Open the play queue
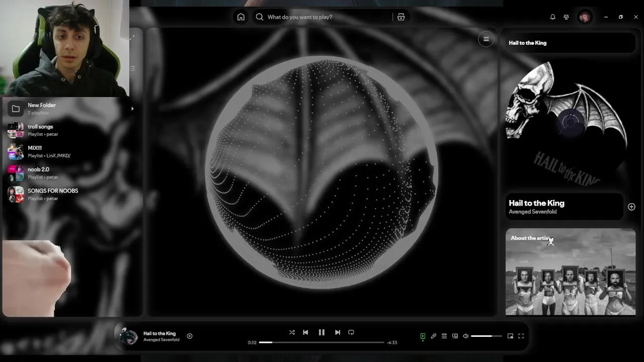 444,336
